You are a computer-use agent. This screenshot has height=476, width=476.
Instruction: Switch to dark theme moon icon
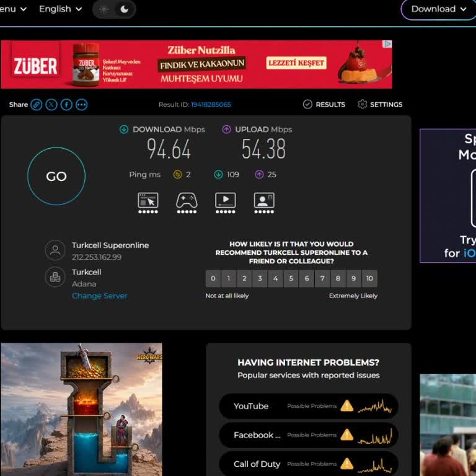pyautogui.click(x=125, y=9)
